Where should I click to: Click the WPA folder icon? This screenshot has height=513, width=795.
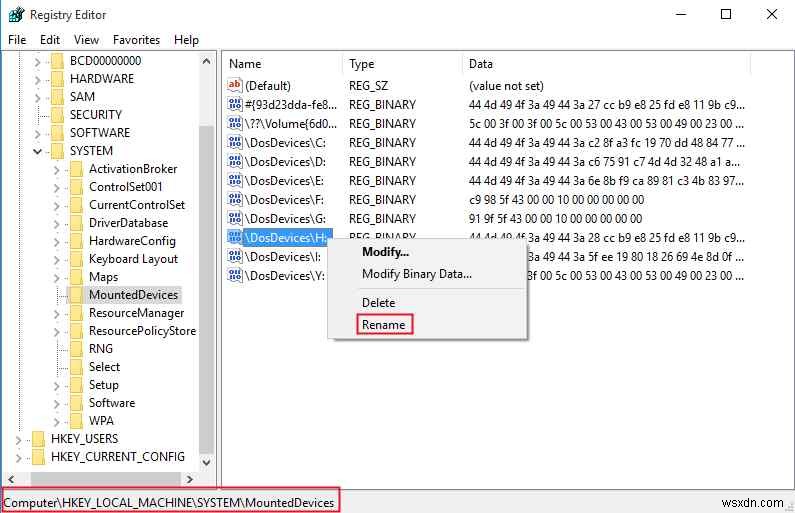coord(76,421)
